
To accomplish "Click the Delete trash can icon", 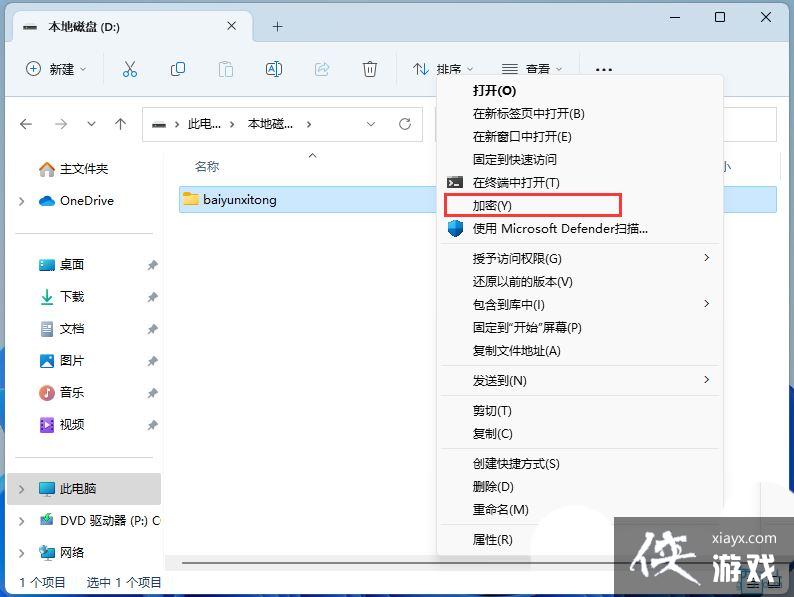I will [x=370, y=69].
